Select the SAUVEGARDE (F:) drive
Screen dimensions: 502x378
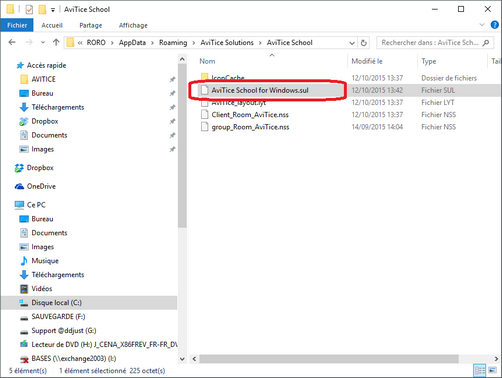(58, 317)
